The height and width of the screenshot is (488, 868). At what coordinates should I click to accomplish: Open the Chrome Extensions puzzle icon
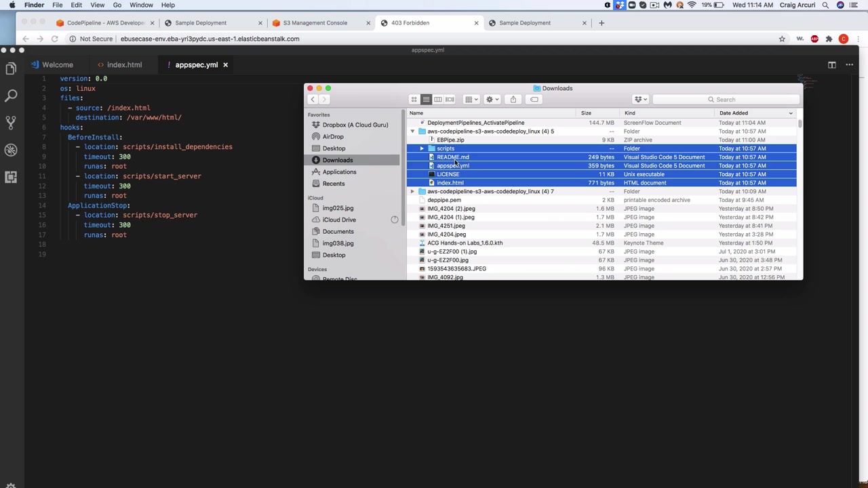pos(829,39)
